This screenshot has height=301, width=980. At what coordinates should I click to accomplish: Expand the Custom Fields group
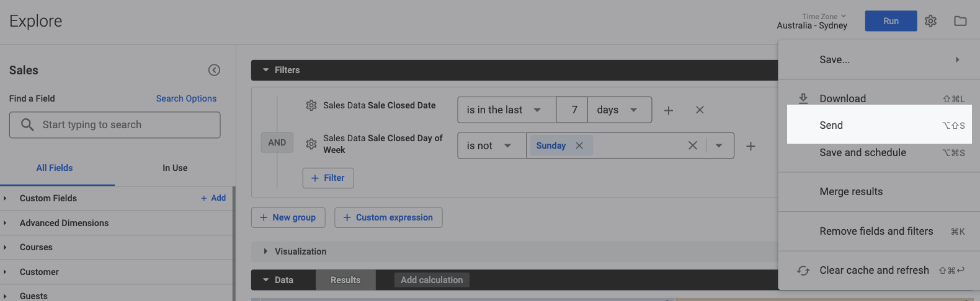coord(5,198)
